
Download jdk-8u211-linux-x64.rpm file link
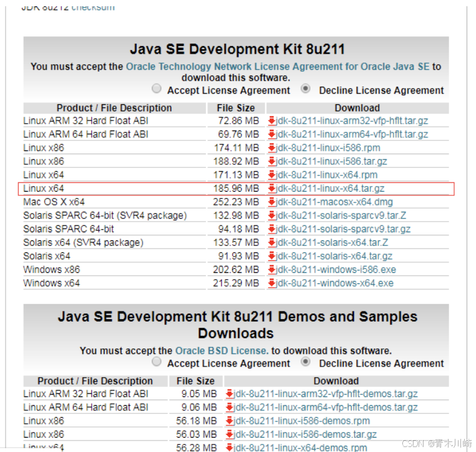[x=326, y=175]
